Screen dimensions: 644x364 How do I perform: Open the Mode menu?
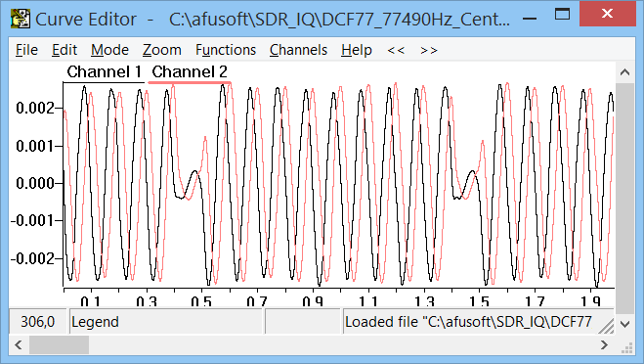pos(109,50)
